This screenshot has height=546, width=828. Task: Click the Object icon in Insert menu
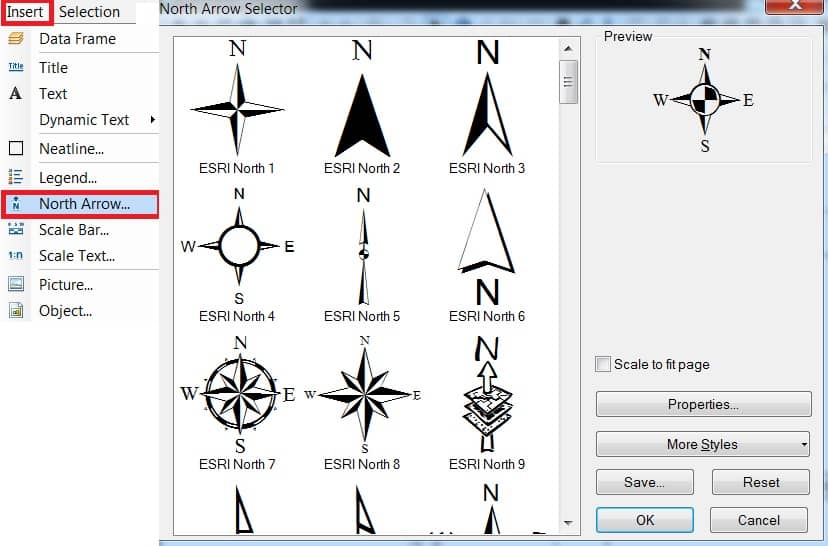pyautogui.click(x=16, y=310)
